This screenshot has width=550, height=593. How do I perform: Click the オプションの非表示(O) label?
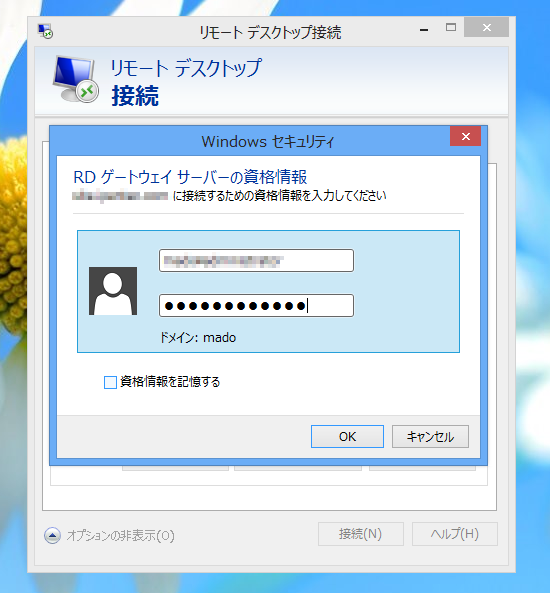point(121,536)
